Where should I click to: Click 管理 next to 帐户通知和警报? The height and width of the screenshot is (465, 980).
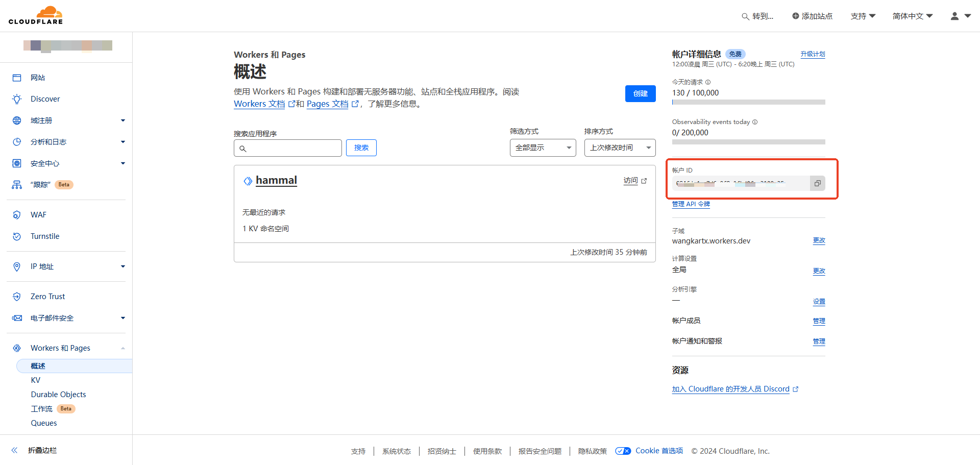pyautogui.click(x=819, y=341)
